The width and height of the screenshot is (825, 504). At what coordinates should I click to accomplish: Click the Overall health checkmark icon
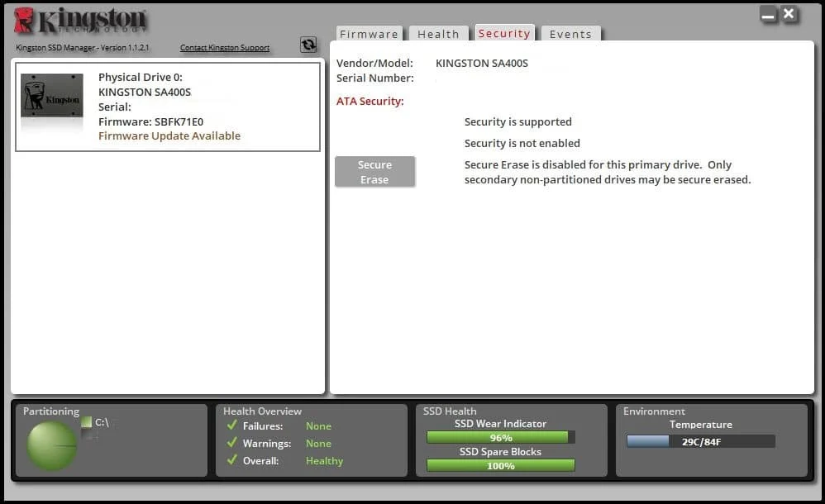232,460
